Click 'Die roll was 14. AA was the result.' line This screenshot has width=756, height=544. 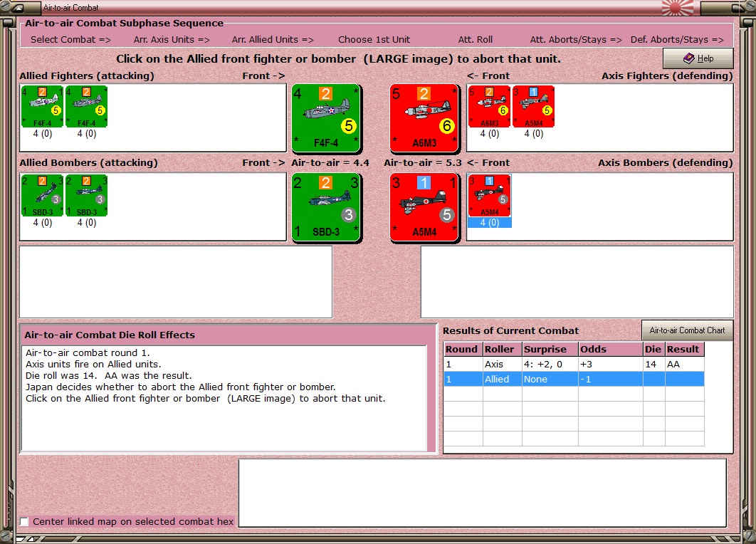108,376
